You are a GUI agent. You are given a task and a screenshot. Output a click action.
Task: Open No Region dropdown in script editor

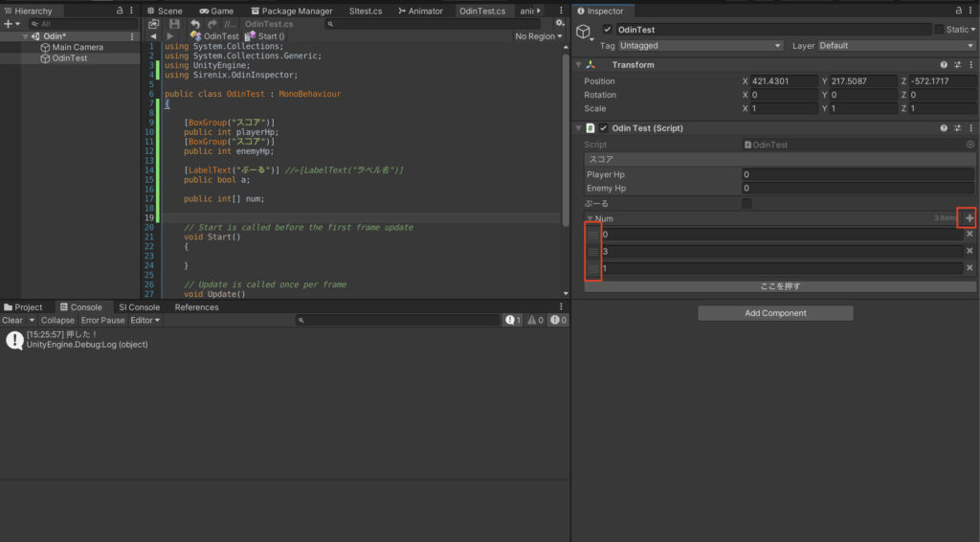538,36
